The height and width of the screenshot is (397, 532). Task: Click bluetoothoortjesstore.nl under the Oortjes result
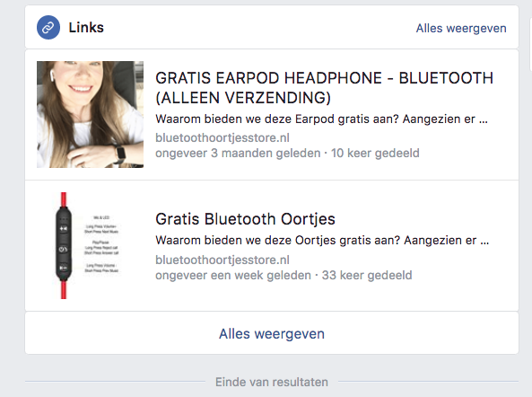pyautogui.click(x=222, y=260)
